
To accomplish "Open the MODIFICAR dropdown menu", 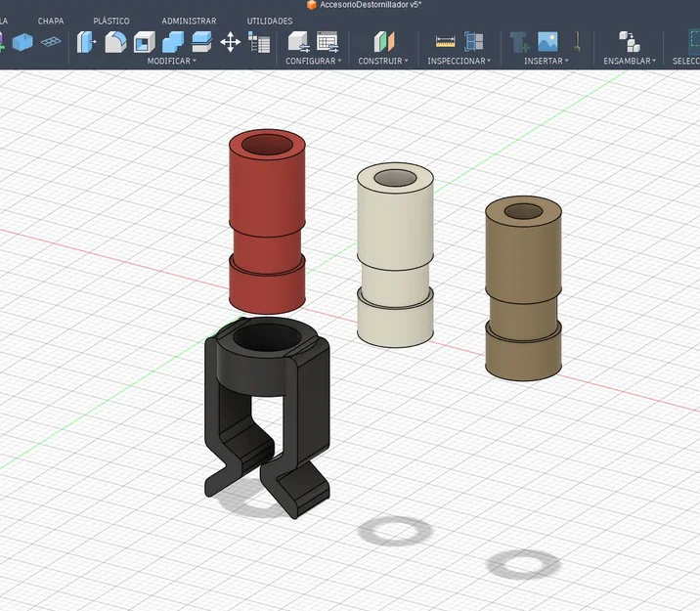I will coord(171,61).
